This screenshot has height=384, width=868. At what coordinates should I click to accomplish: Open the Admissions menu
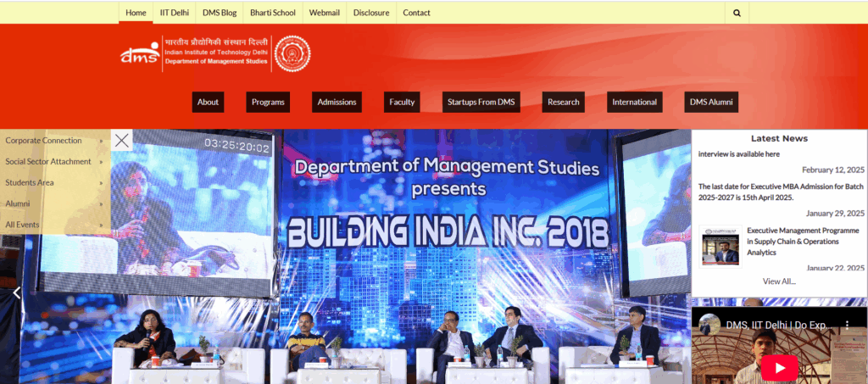(x=337, y=102)
